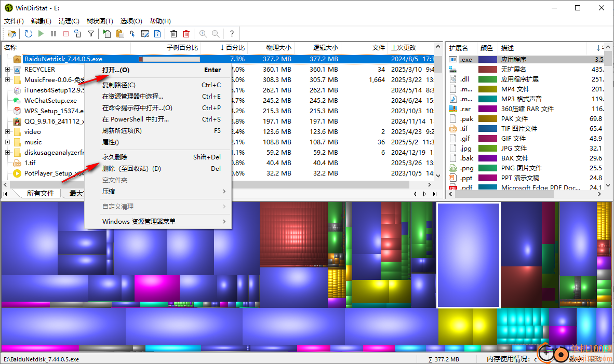Screen dimensions: 614x364
Task: Choose 在资源管理器中选择 menu entry
Action: coord(158,96)
